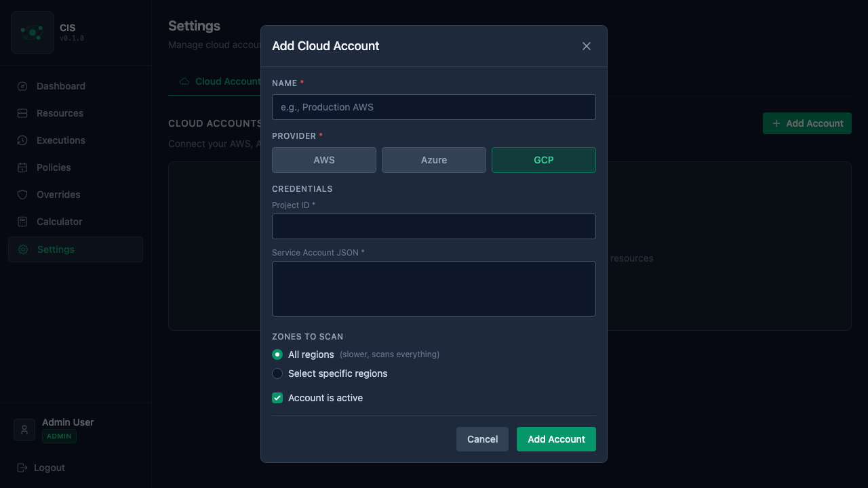Navigate to Policies
Image resolution: width=868 pixels, height=488 pixels.
click(75, 167)
